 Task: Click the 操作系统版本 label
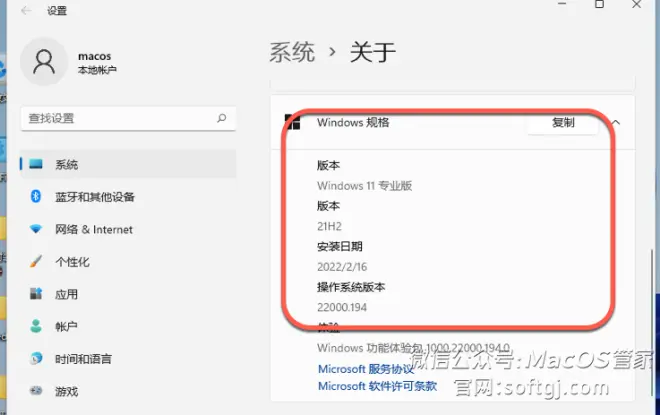click(351, 287)
